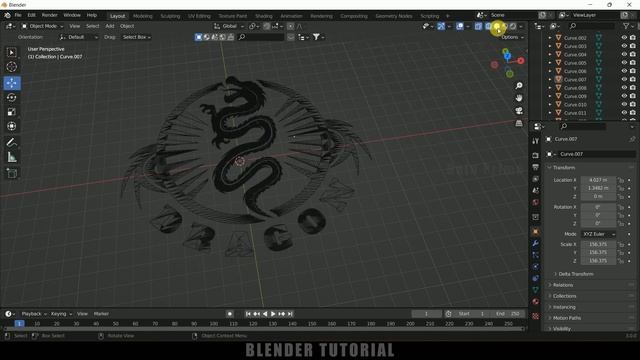This screenshot has width=640, height=360.
Task: Open the viewport Options dropdown
Action: click(x=512, y=37)
